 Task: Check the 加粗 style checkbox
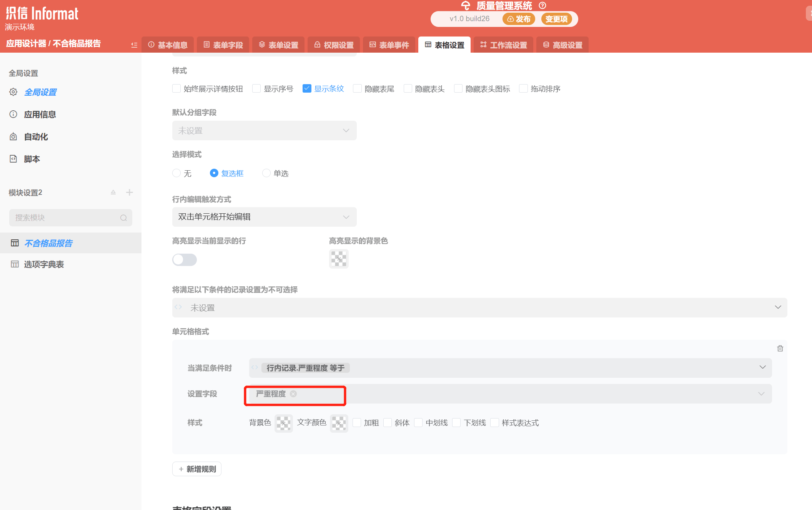point(357,423)
